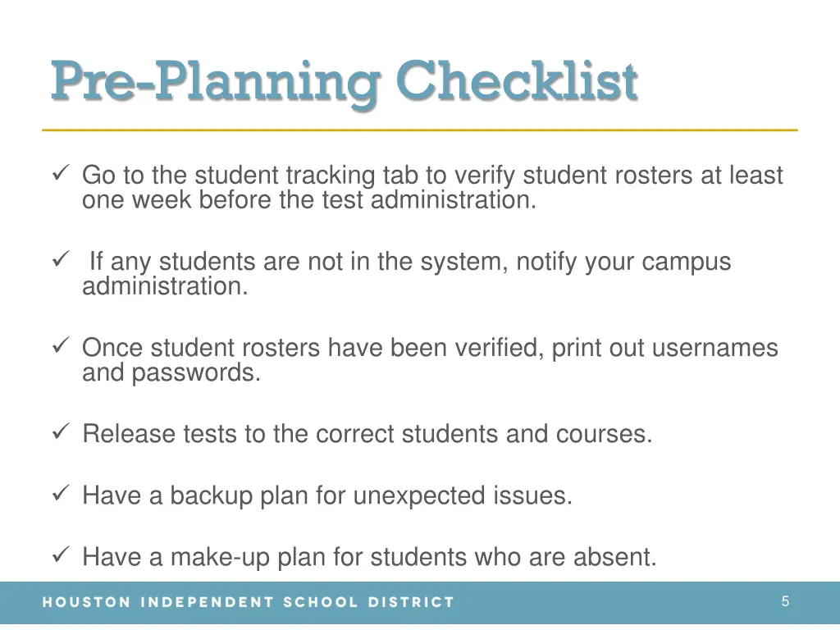Click the slide page number 5
Image resolution: width=840 pixels, height=630 pixels.
pos(785,601)
